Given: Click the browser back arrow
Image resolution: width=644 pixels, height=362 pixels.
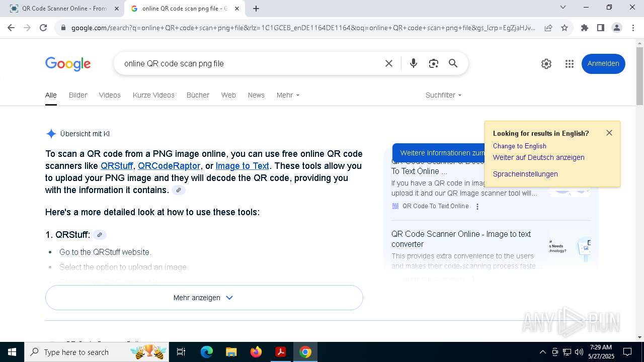Looking at the screenshot, I should pos(11,28).
